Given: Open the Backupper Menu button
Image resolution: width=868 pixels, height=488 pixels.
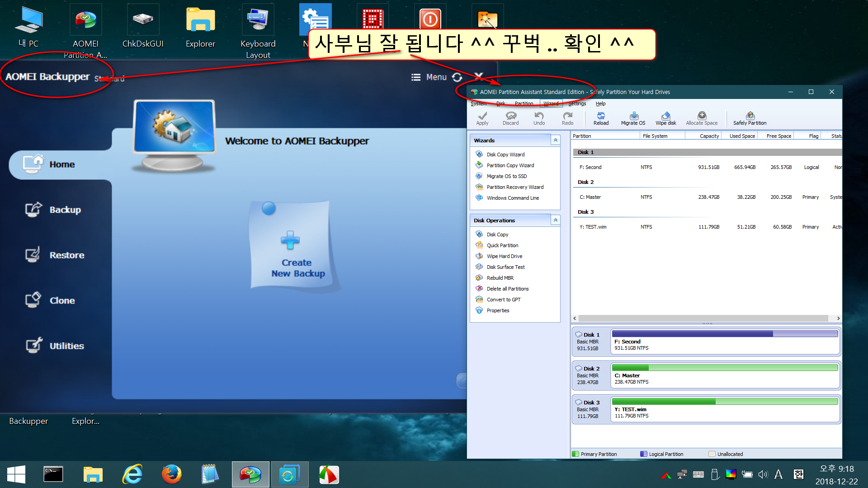Looking at the screenshot, I should coord(429,77).
